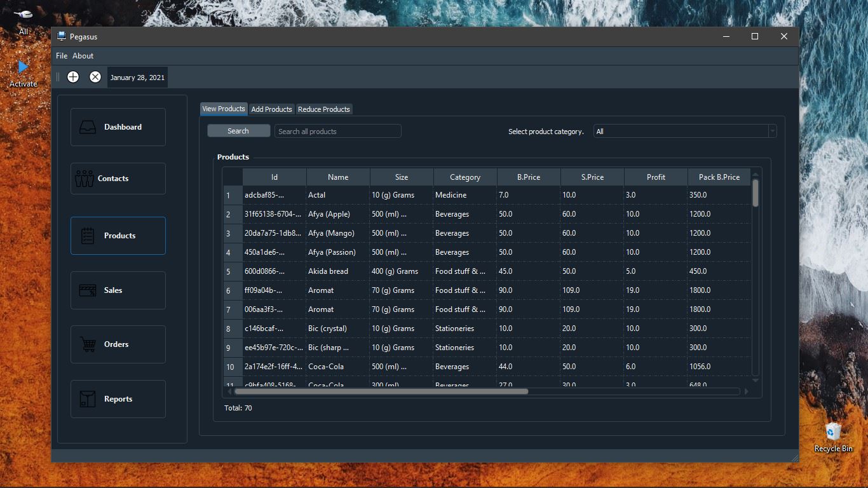
Task: Click the January 28, 2021 date button
Action: coord(137,77)
